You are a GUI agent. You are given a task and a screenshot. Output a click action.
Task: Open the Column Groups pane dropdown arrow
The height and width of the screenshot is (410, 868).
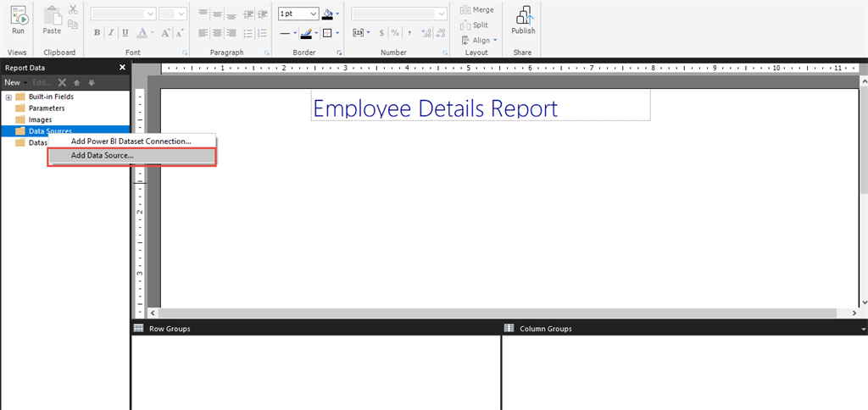point(864,329)
